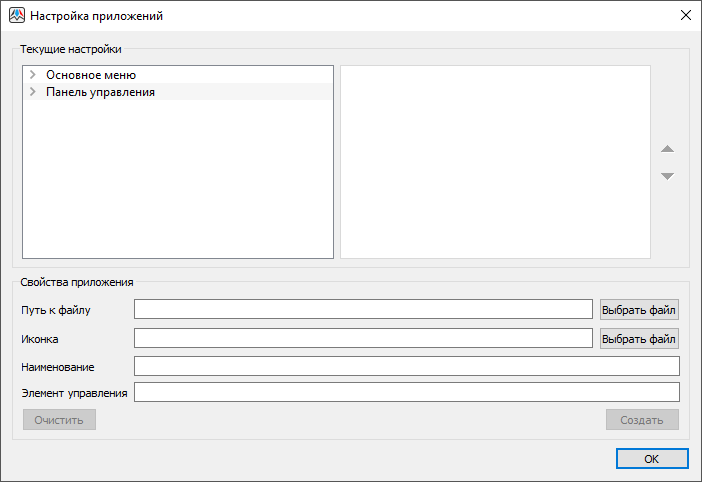702x482 pixels.
Task: Focus the Иконка text field
Action: 363,339
